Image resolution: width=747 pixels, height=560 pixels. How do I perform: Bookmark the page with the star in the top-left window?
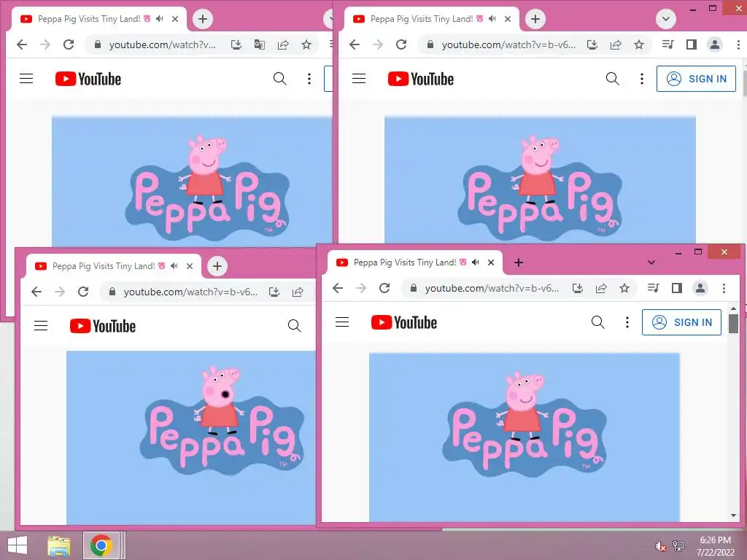[306, 44]
